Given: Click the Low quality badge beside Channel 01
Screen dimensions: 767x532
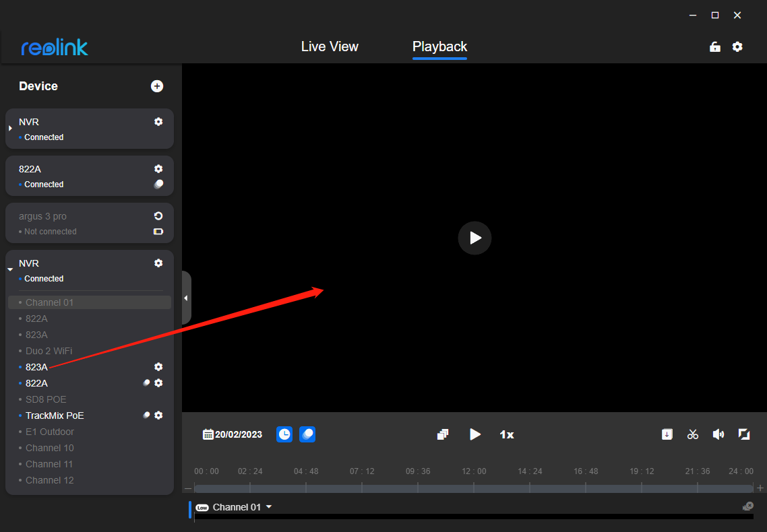Looking at the screenshot, I should [202, 508].
